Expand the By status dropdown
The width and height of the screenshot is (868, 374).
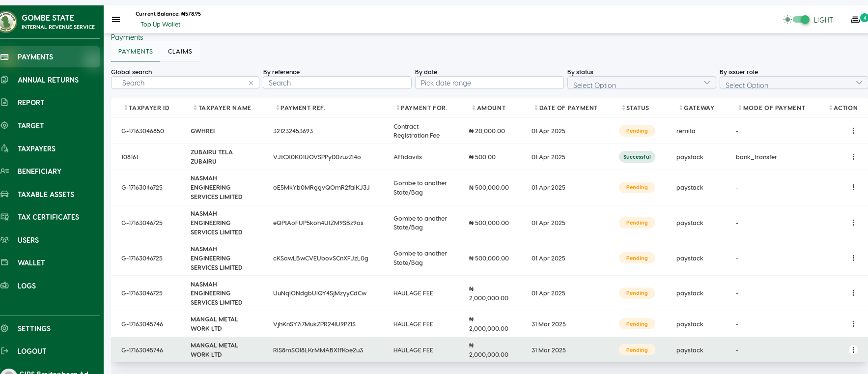(x=642, y=83)
